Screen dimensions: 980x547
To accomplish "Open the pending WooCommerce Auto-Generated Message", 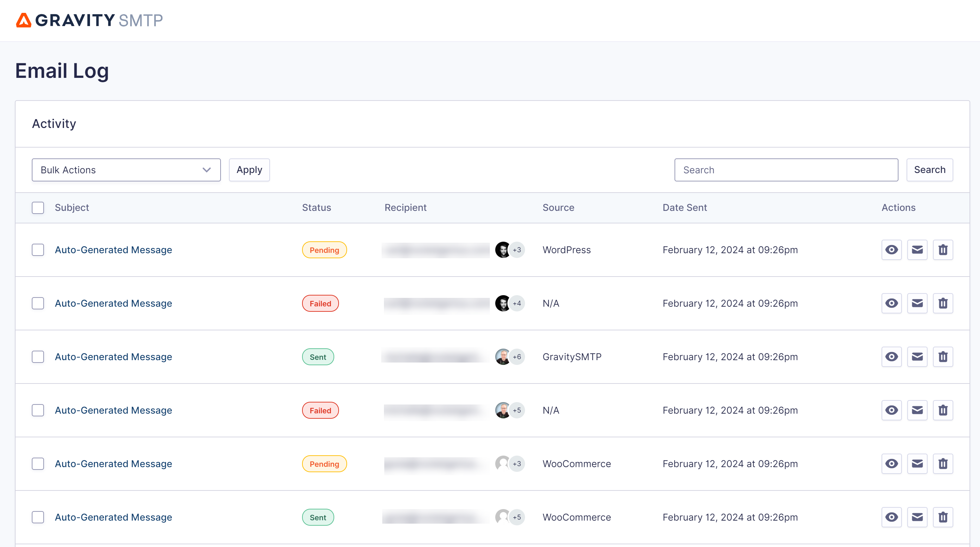I will click(x=113, y=464).
